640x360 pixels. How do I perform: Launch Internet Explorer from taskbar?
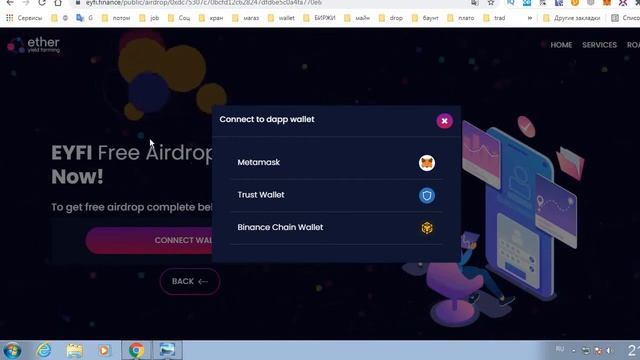[44, 350]
